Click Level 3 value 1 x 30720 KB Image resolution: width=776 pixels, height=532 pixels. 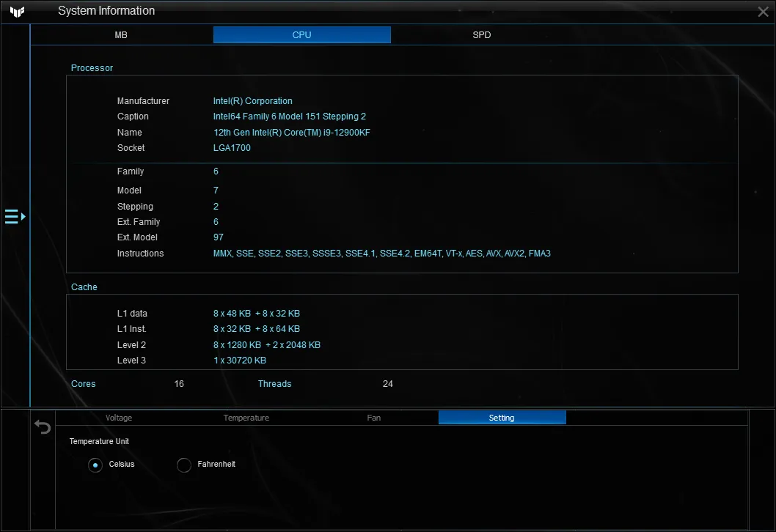click(240, 361)
